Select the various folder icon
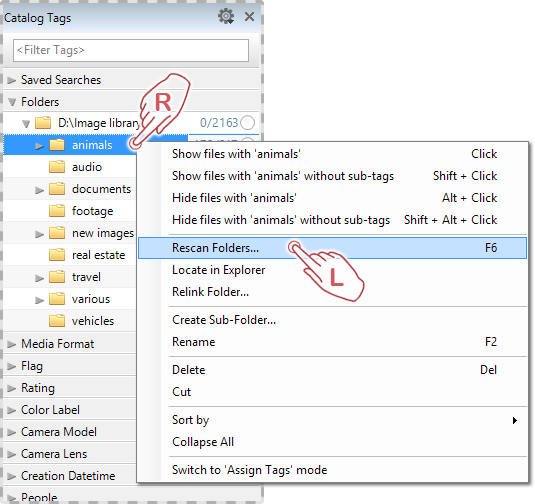 pyautogui.click(x=57, y=299)
